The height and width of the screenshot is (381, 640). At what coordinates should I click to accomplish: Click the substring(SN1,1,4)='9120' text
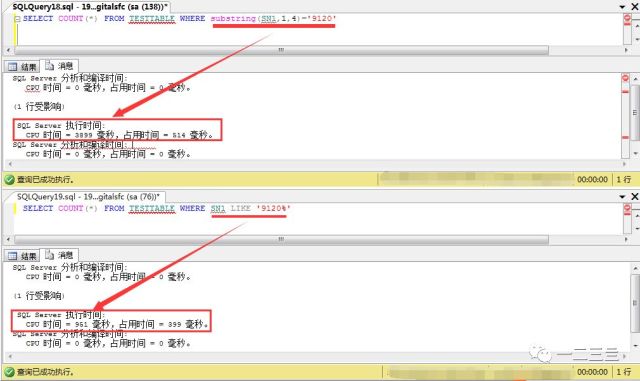pyautogui.click(x=273, y=18)
